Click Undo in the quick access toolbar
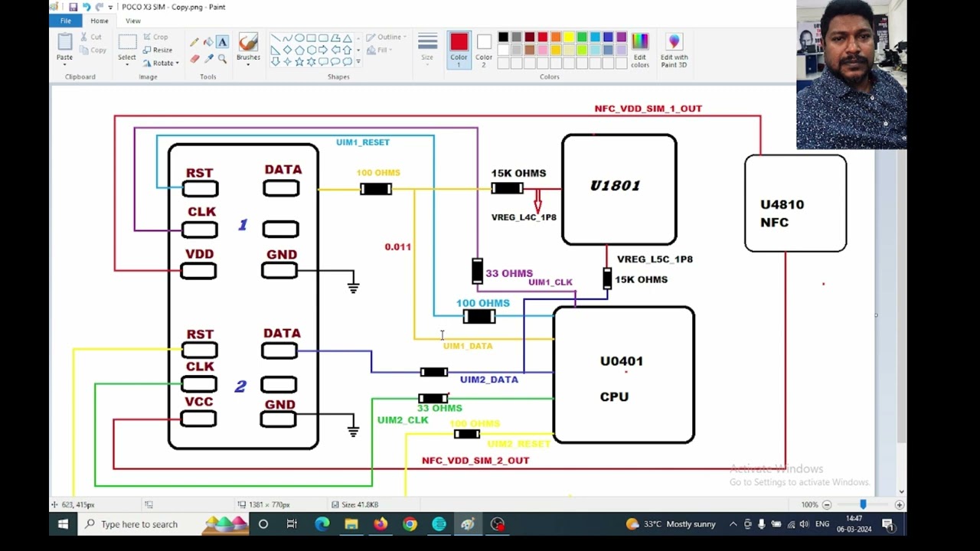This screenshot has height=551, width=980. 87,7
